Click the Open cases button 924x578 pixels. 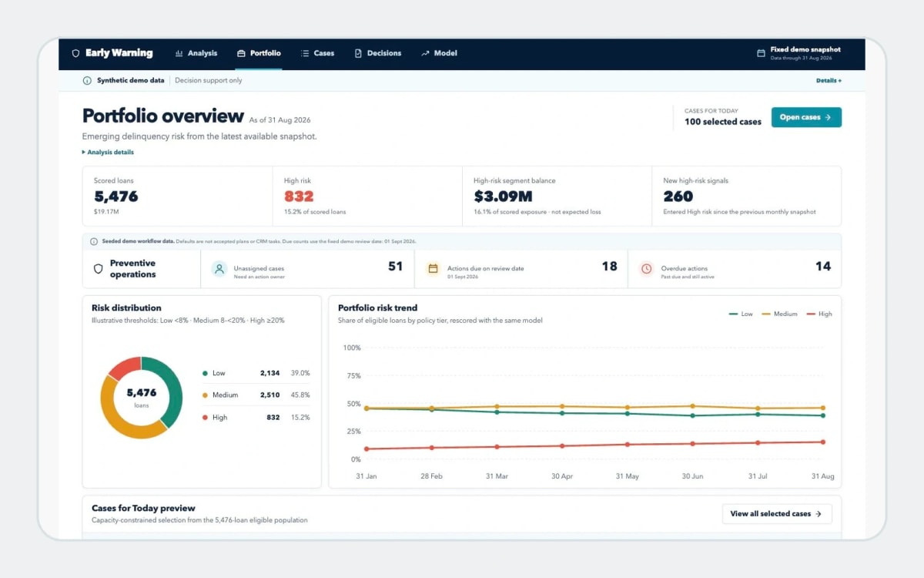point(806,117)
